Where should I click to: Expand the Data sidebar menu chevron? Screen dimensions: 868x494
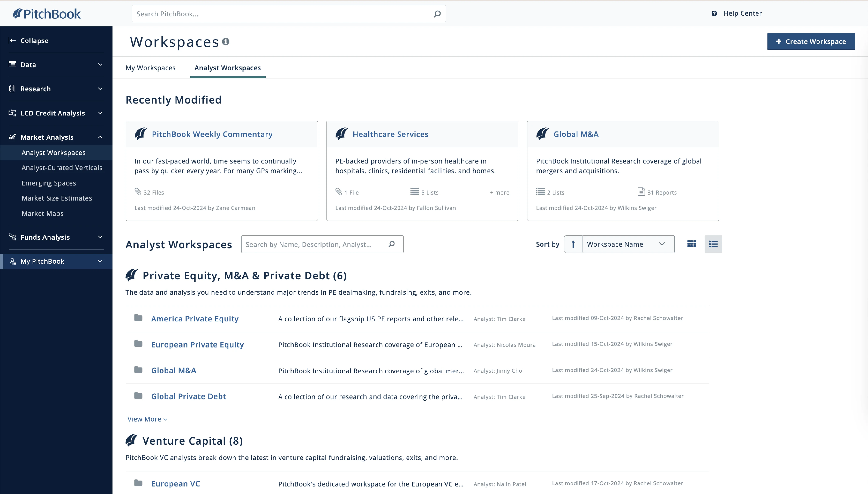100,64
